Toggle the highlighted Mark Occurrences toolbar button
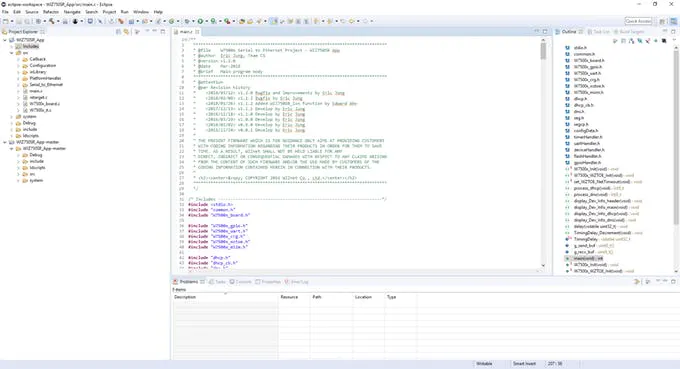 coord(274,21)
